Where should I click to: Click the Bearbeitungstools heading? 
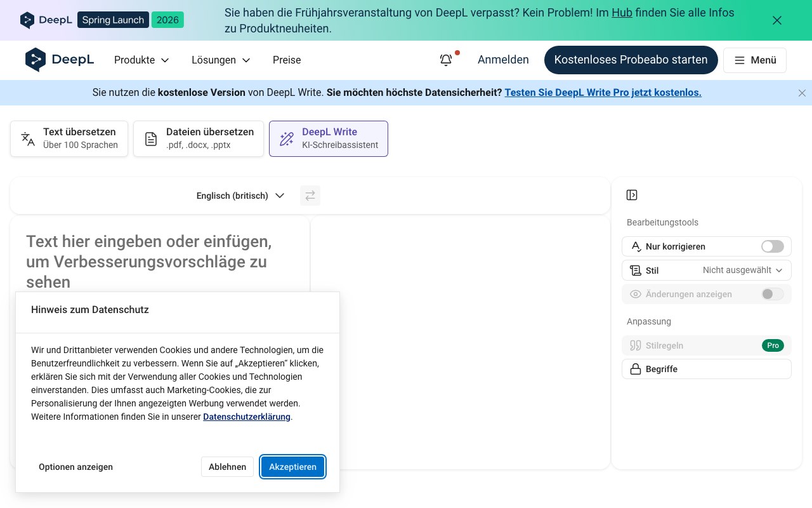(662, 222)
